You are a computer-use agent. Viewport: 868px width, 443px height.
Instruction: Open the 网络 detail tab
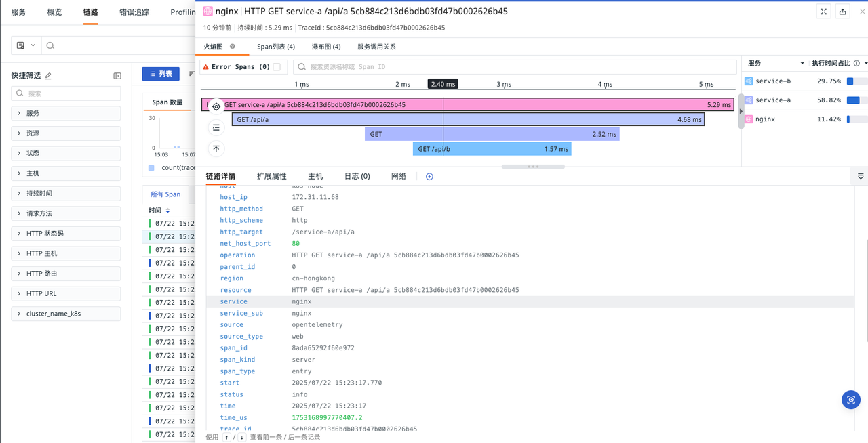pyautogui.click(x=399, y=176)
